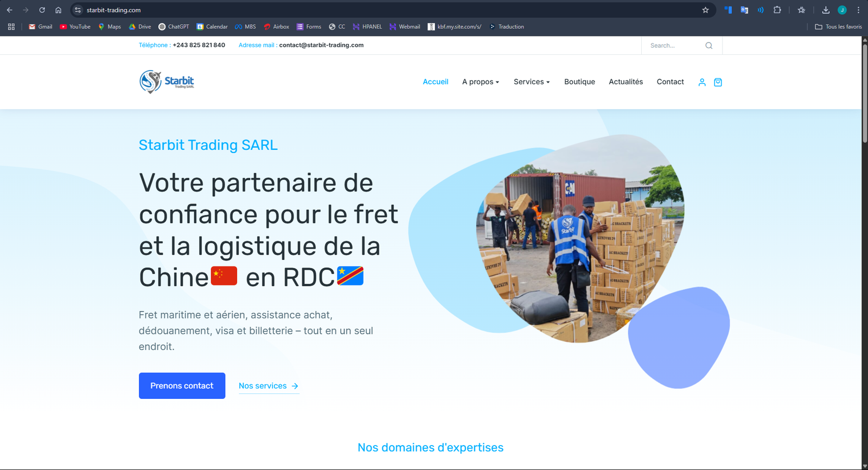Image resolution: width=868 pixels, height=470 pixels.
Task: Open the Webmail bookmark
Action: pyautogui.click(x=405, y=27)
